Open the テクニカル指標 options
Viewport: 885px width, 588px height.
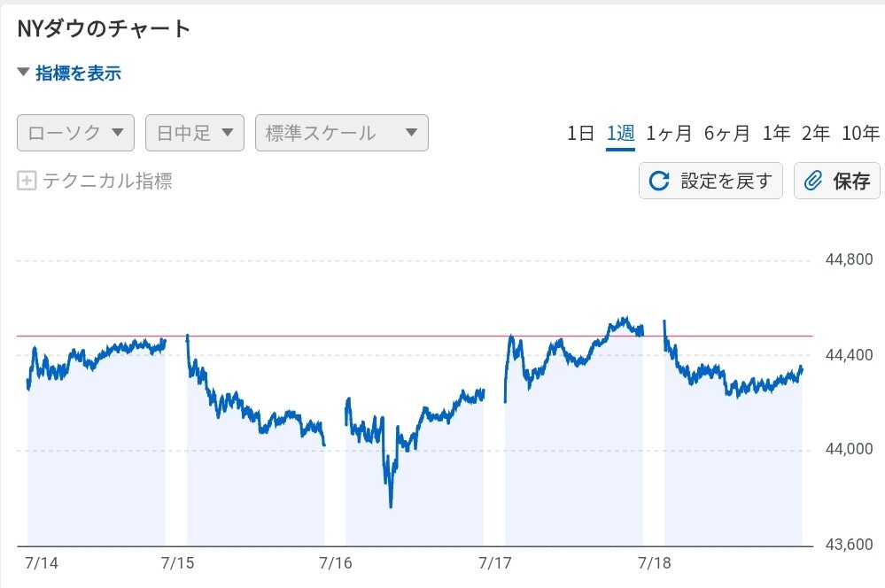[x=107, y=182]
